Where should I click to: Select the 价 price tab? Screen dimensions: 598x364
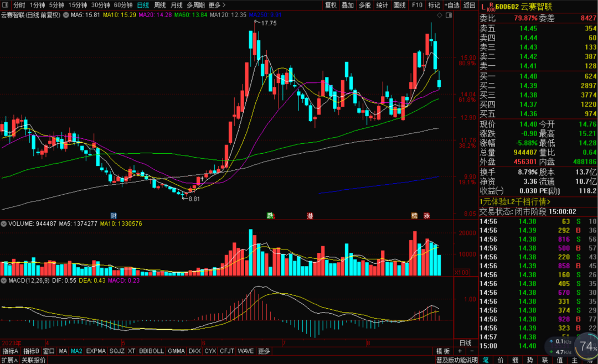(501, 360)
